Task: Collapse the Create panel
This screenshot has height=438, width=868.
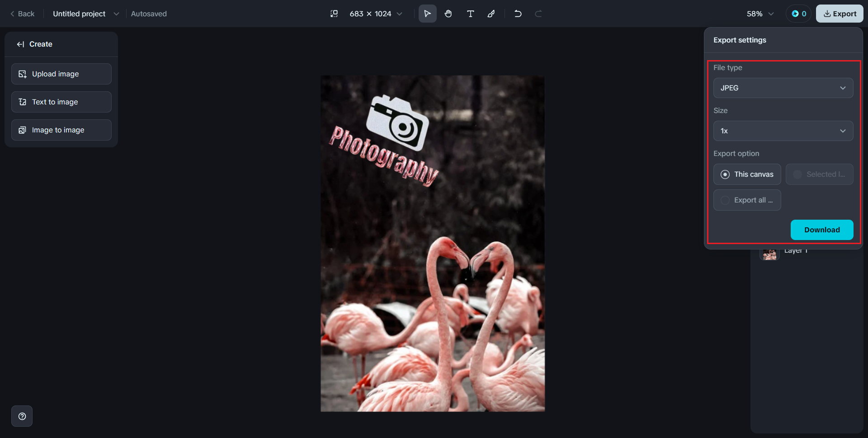Action: [x=20, y=44]
